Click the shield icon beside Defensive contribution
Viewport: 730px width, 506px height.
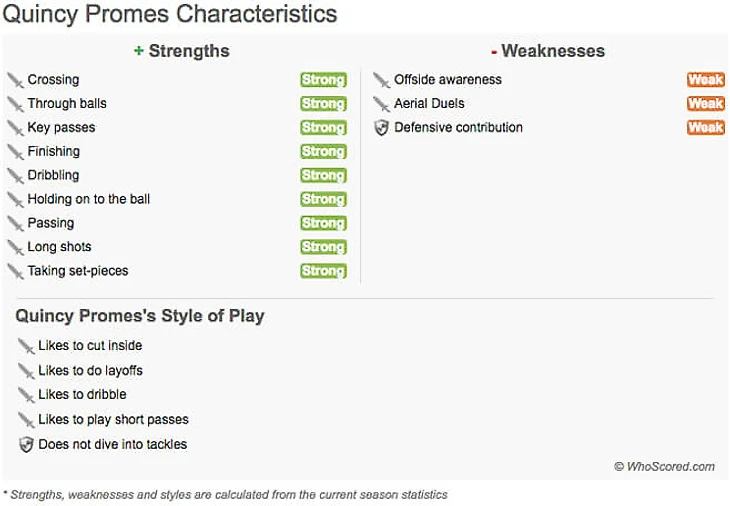click(381, 128)
